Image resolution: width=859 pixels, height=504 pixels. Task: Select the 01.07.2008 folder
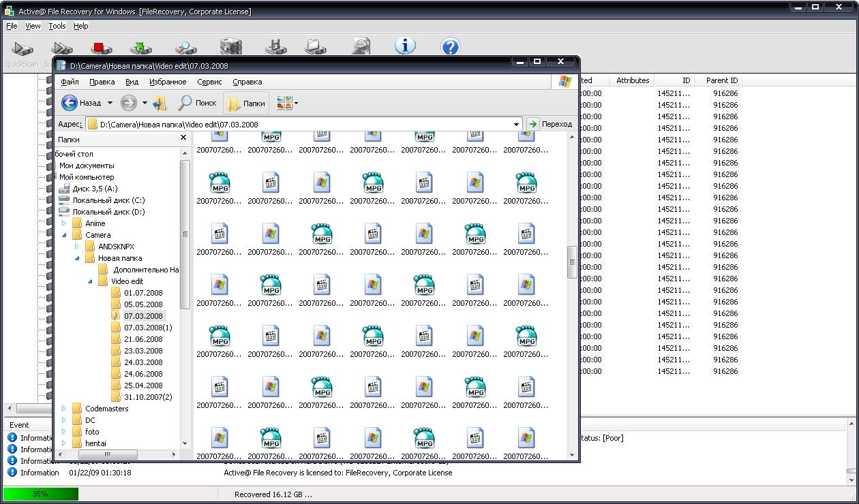tap(142, 293)
